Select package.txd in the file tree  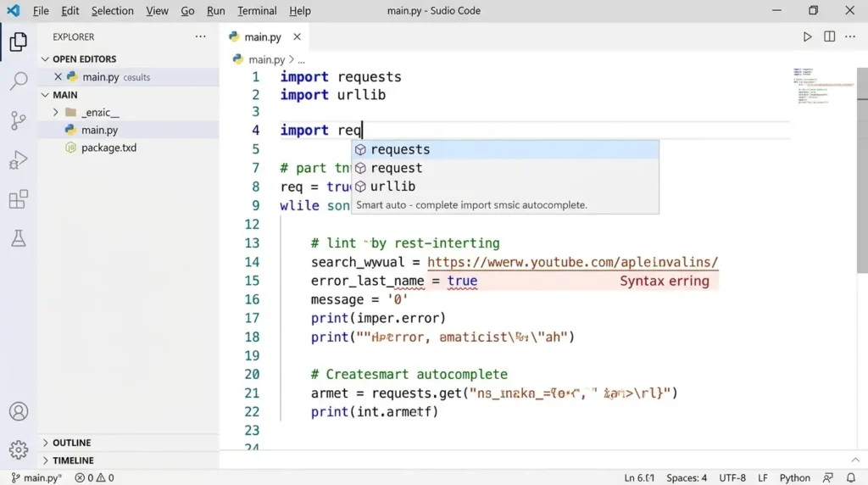pos(129,148)
